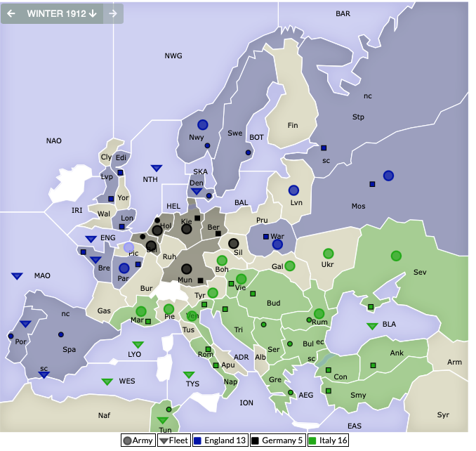
Task: Click the EAS sea label
Action: click(355, 426)
